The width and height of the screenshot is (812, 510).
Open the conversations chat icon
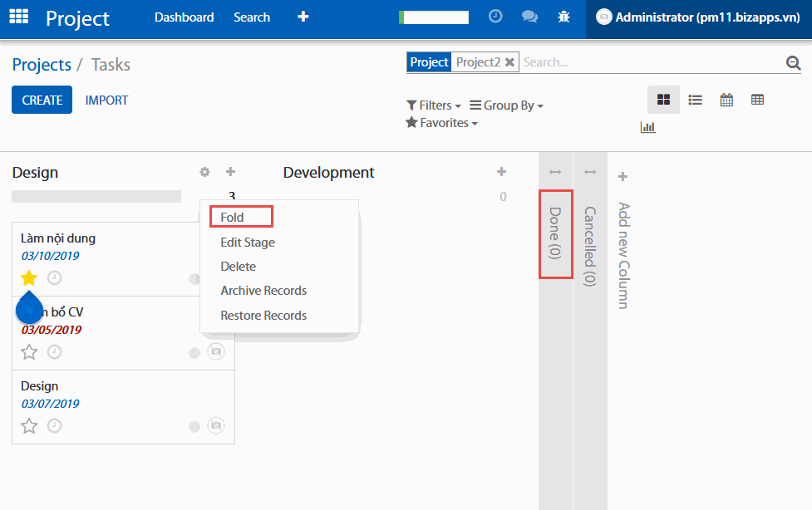[529, 17]
